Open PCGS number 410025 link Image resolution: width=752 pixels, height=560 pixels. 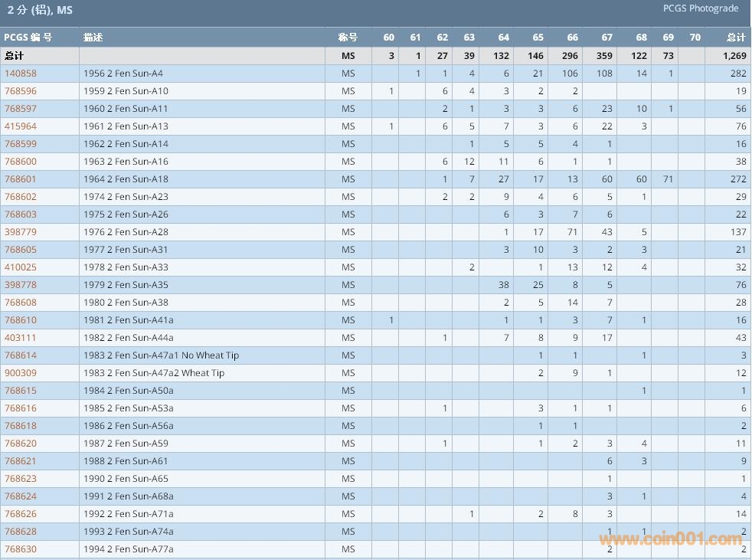coord(21,267)
